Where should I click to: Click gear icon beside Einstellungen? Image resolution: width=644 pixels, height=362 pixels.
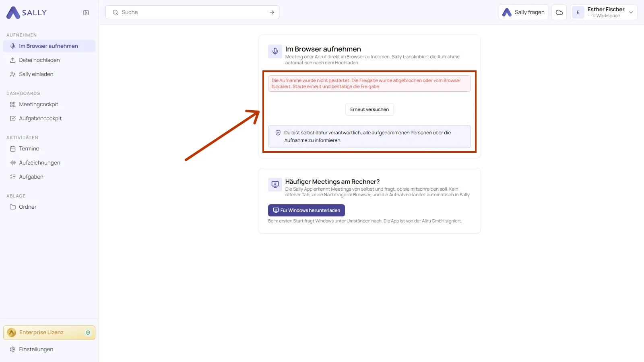click(13, 349)
